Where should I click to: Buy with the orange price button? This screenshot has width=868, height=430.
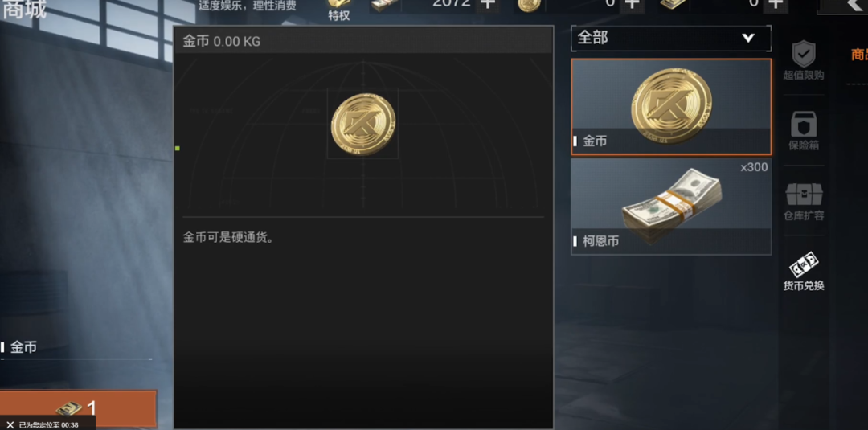(x=78, y=408)
